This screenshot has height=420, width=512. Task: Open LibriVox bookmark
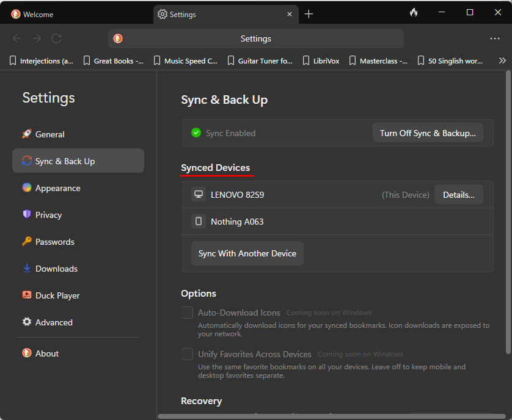(x=321, y=61)
